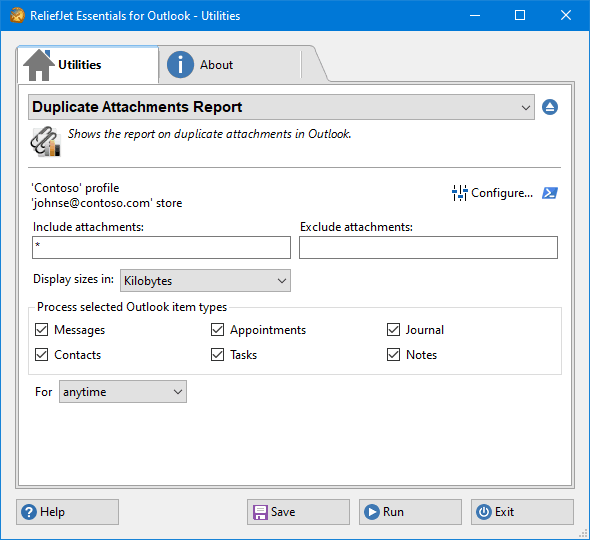The width and height of the screenshot is (590, 540).
Task: Click the blue command-line prompt icon
Action: 550,193
